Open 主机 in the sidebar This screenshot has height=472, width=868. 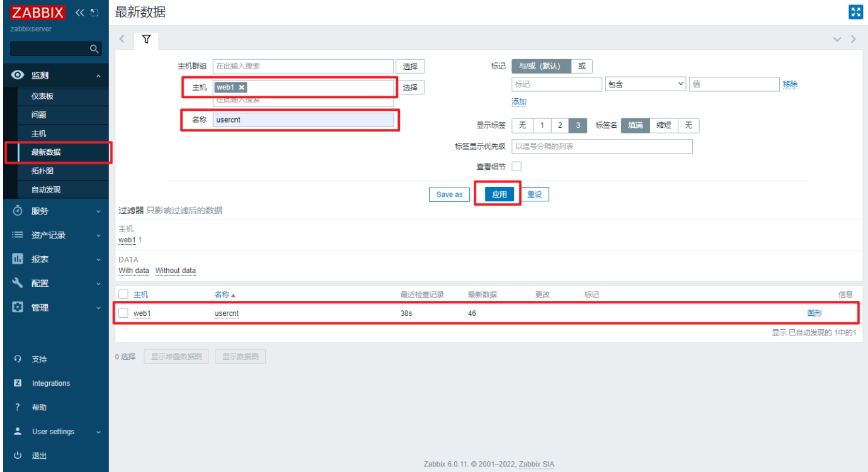click(39, 133)
